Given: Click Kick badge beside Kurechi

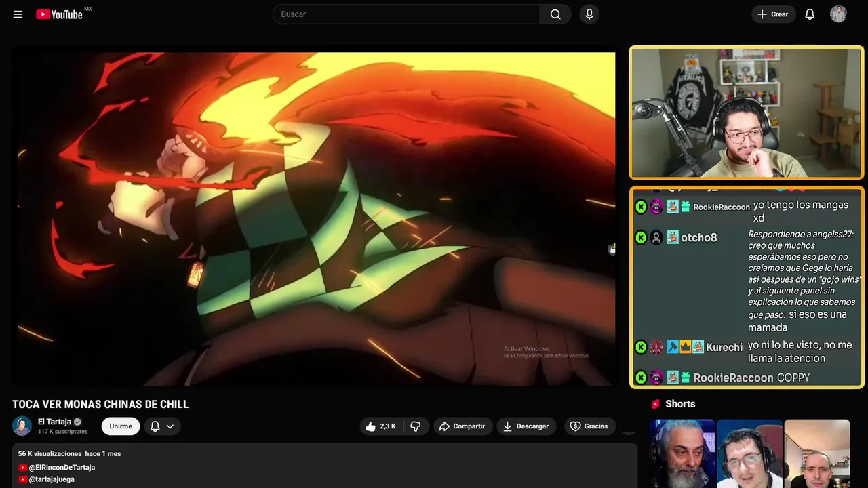Looking at the screenshot, I should click(x=641, y=347).
